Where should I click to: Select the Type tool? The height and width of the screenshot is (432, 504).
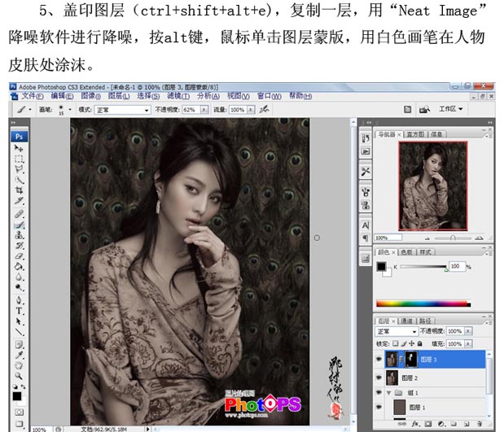[x=19, y=311]
